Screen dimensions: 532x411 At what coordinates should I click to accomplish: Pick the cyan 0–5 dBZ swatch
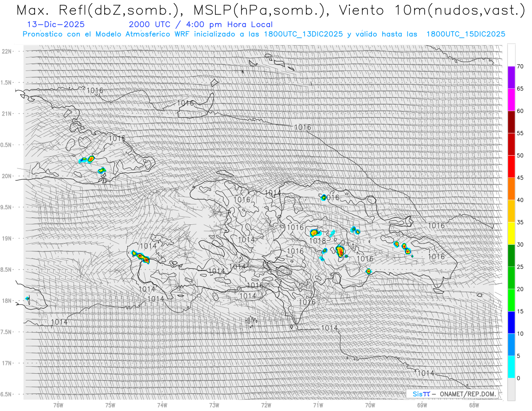click(511, 367)
